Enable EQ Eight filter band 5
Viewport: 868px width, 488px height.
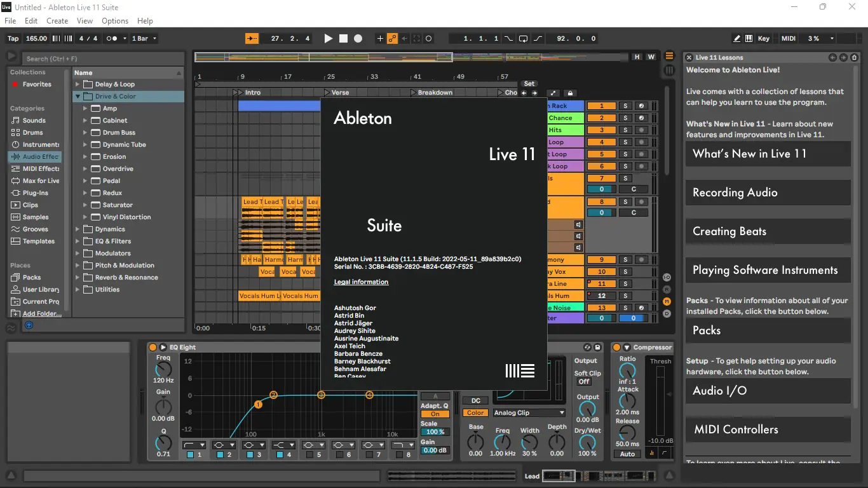[309, 455]
